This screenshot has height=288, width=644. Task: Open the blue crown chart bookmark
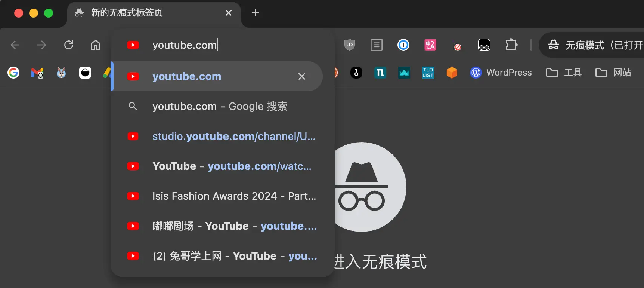pyautogui.click(x=404, y=73)
